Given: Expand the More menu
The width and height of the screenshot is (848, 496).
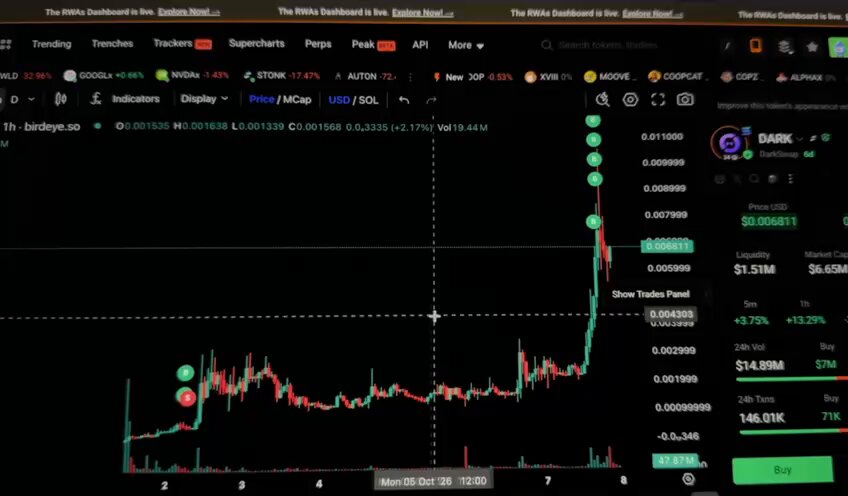Looking at the screenshot, I should point(466,45).
